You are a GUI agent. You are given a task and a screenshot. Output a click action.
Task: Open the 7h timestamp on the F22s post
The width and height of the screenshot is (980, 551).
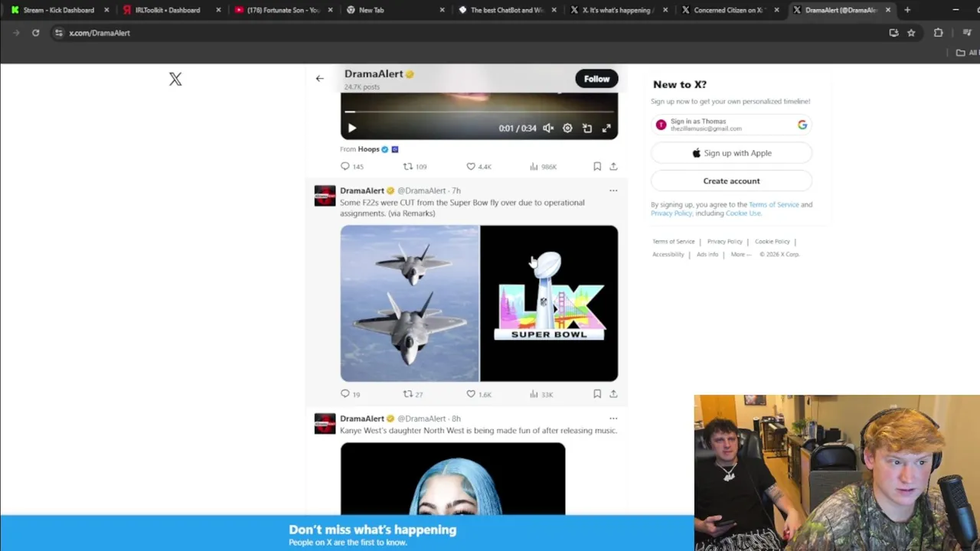click(456, 191)
